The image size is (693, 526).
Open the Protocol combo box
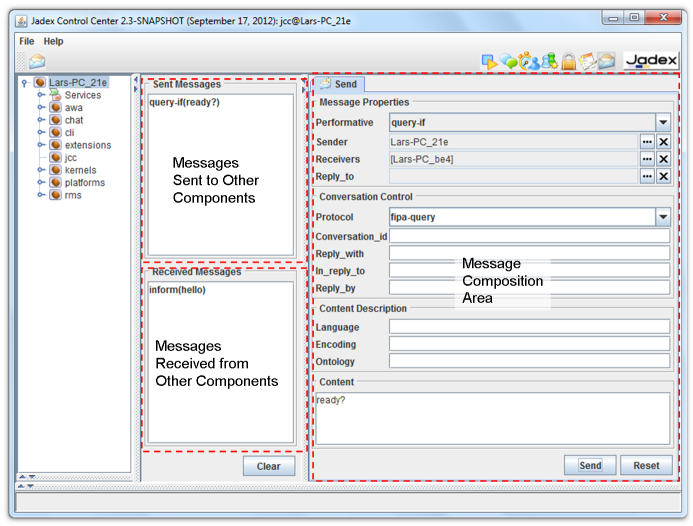[x=662, y=217]
